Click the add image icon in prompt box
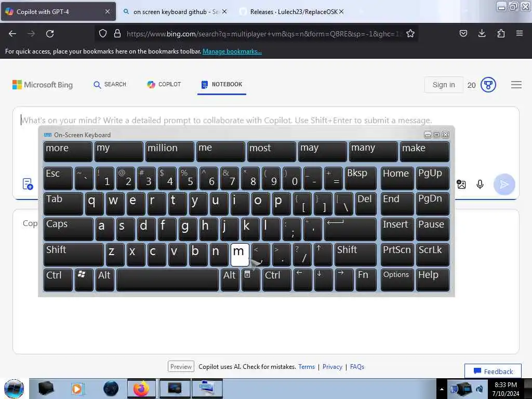Screen dimensions: 532x399 coord(461,184)
